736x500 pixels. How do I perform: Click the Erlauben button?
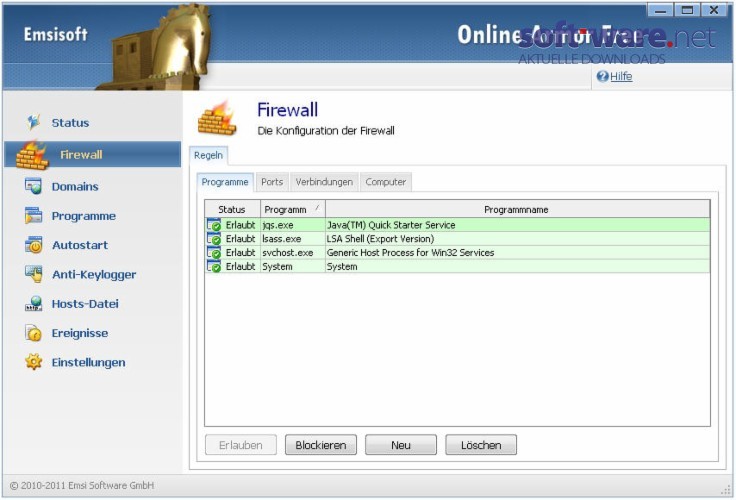pos(241,445)
